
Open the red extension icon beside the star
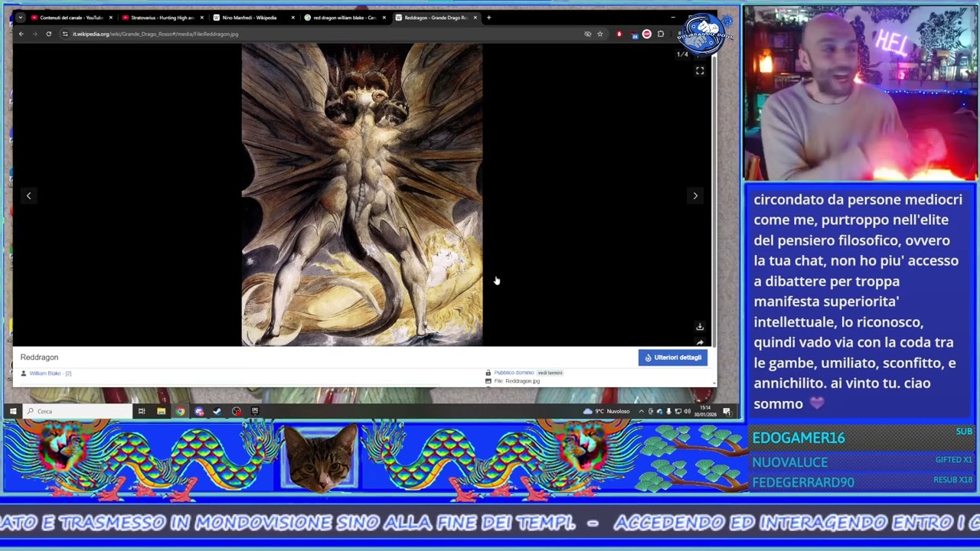(619, 34)
